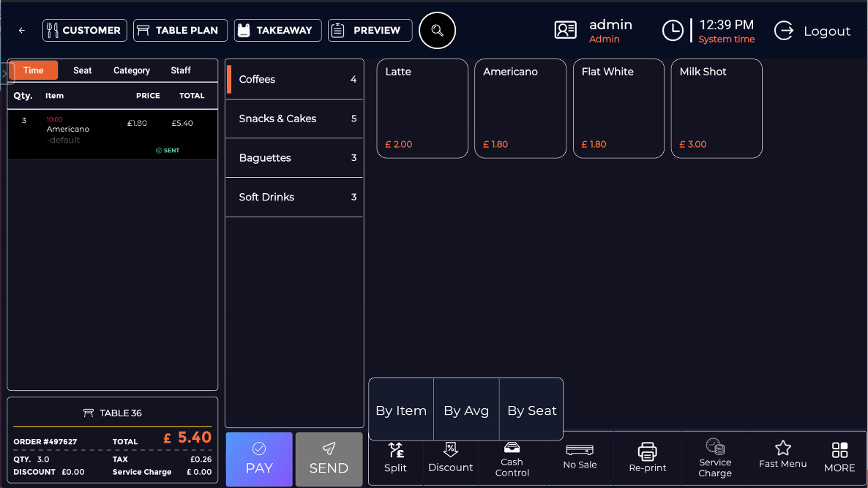Expand the left side panel handle

pos(4,73)
